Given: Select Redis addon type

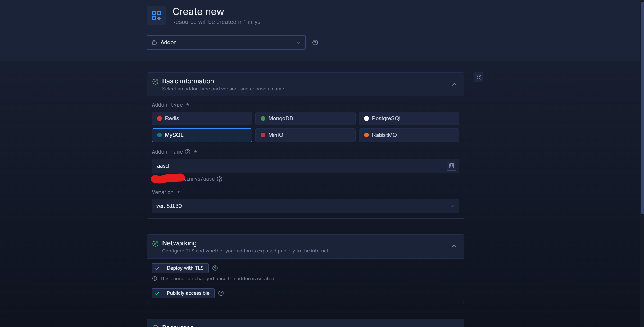Looking at the screenshot, I should point(202,118).
